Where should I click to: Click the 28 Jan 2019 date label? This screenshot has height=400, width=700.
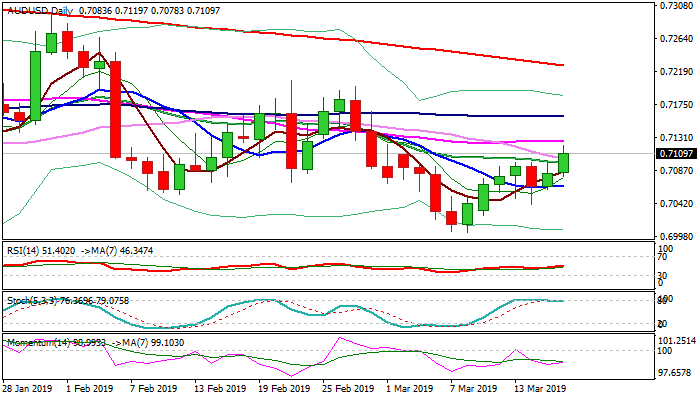pyautogui.click(x=28, y=387)
